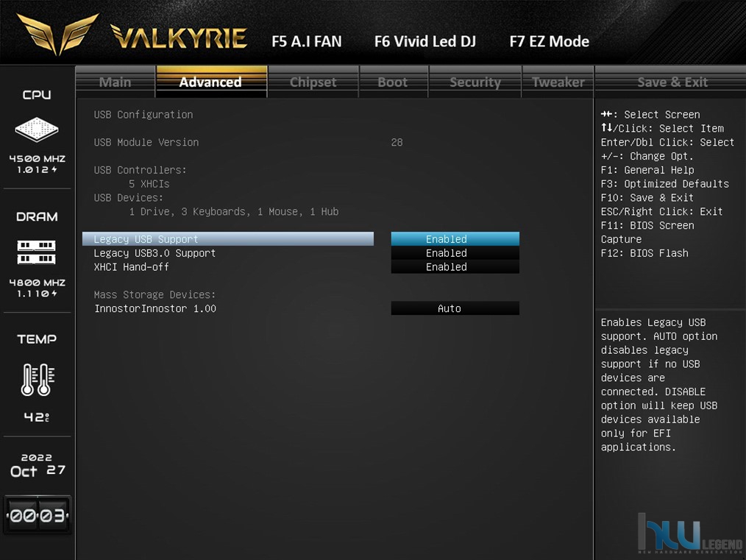Screen dimensions: 746x560
Task: Open Legacy USB3.0 Support Enabled dropdown
Action: pyautogui.click(x=455, y=253)
